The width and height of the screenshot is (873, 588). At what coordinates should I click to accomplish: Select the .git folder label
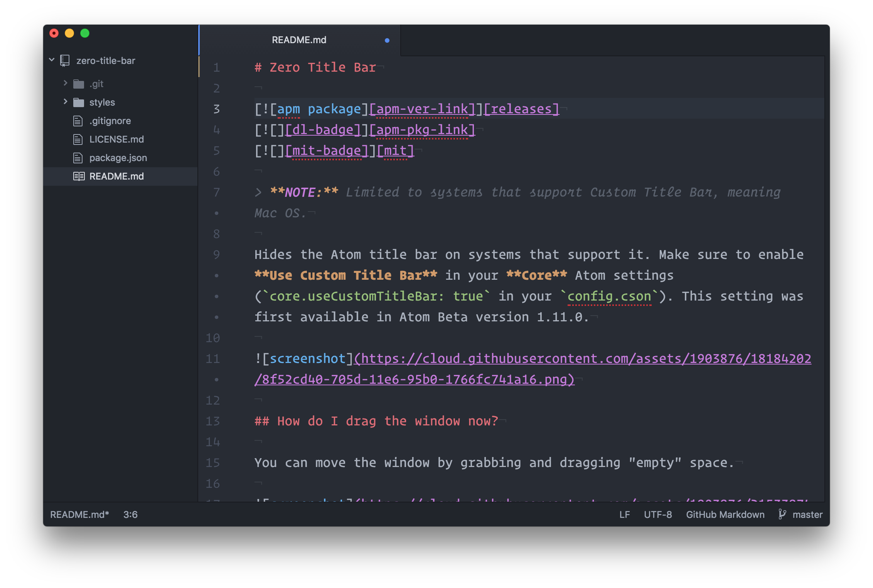click(x=96, y=84)
